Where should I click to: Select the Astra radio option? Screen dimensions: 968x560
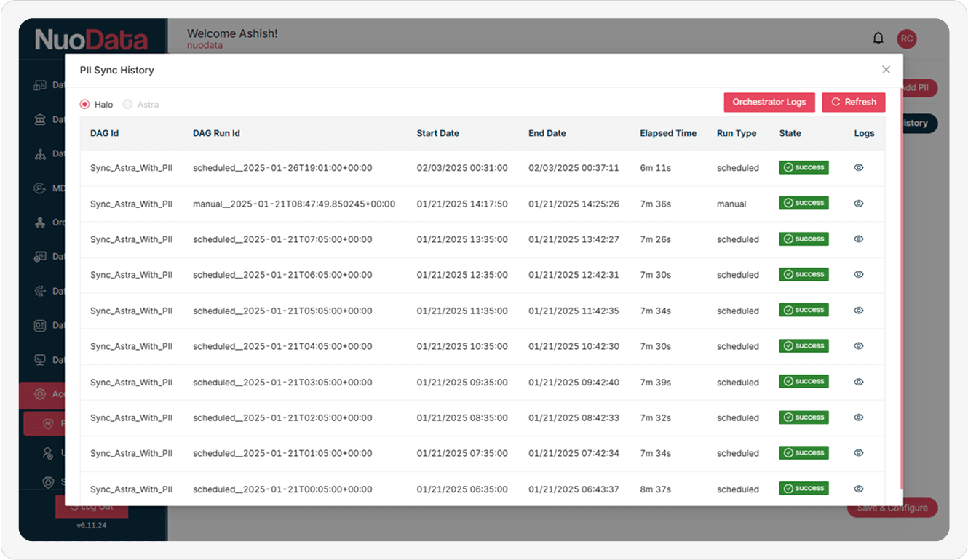(x=127, y=104)
